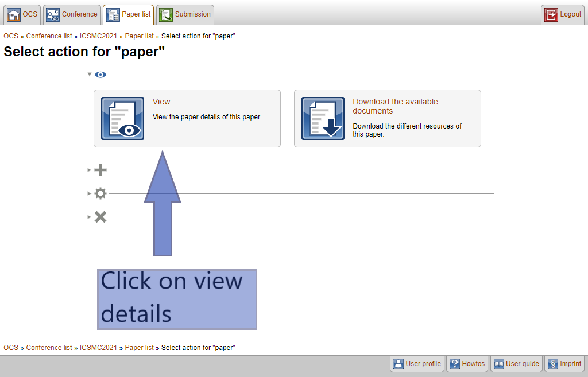588x377 pixels.
Task: Click the Download documents icon
Action: (x=323, y=118)
